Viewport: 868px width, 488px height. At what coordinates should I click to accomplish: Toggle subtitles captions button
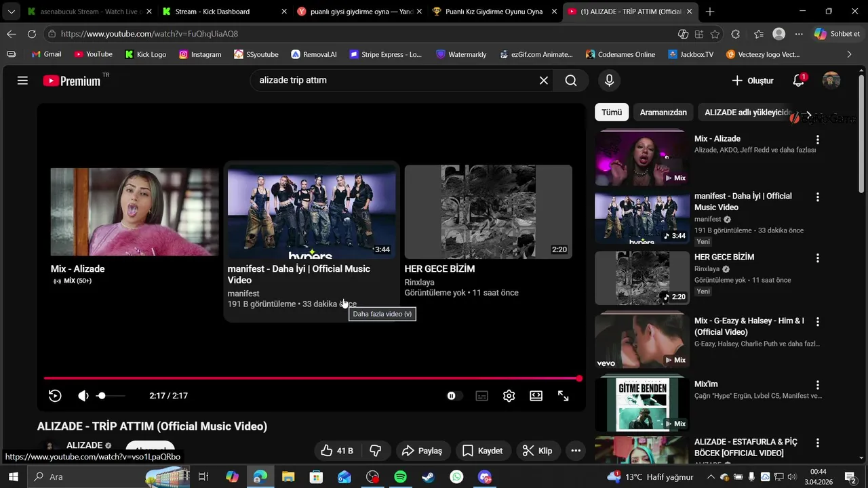point(482,396)
